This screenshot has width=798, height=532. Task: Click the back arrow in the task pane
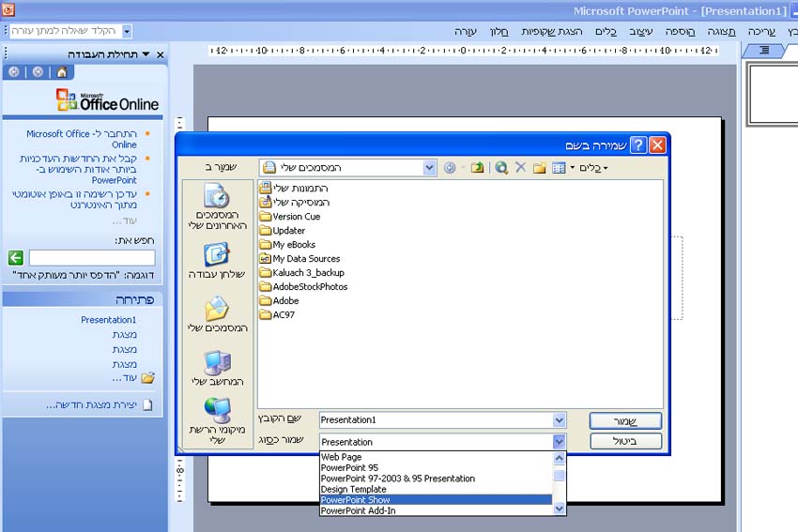[x=14, y=72]
